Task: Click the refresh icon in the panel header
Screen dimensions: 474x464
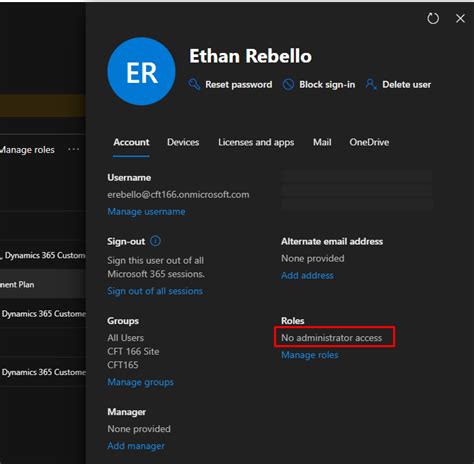Action: tap(433, 18)
